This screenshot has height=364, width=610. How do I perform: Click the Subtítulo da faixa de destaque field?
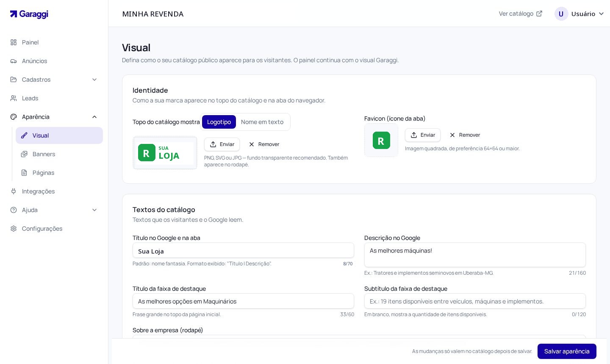click(x=475, y=301)
